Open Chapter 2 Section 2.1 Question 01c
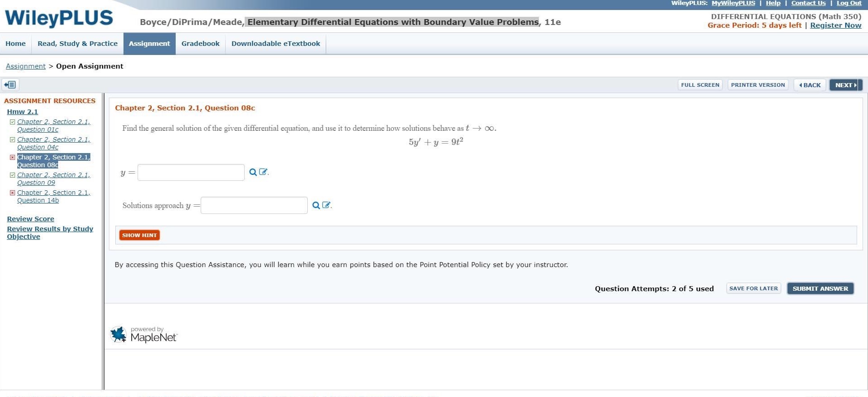Image resolution: width=868 pixels, height=397 pixels. [x=54, y=125]
